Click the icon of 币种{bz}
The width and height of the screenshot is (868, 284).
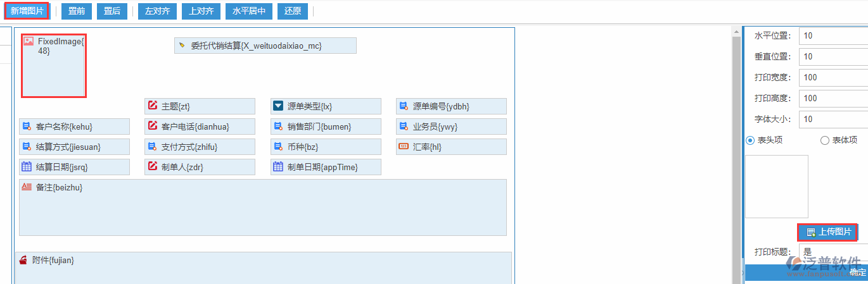tap(278, 147)
